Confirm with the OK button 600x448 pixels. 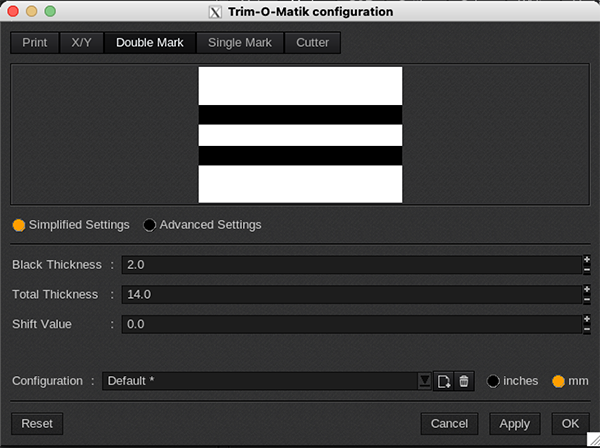(570, 424)
